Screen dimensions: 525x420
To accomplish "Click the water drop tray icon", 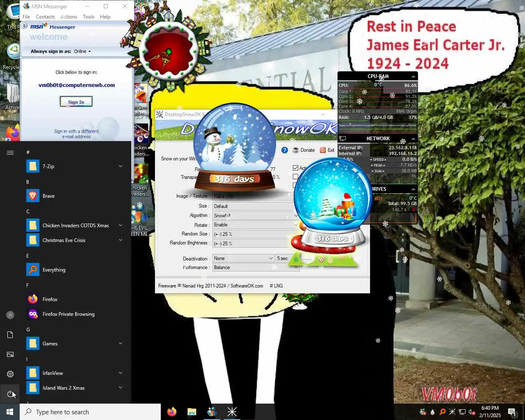I will point(433,412).
